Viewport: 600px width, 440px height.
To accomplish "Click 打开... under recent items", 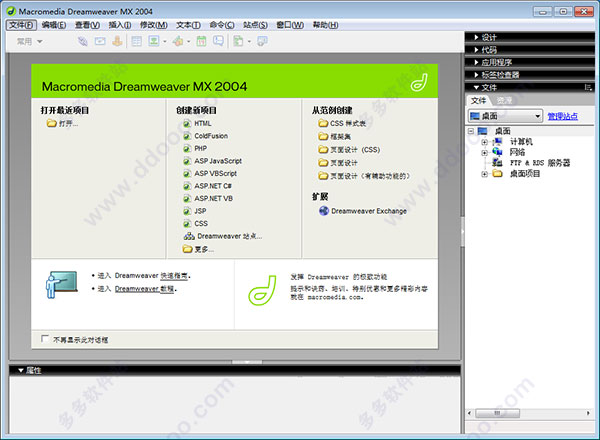I will [62, 123].
